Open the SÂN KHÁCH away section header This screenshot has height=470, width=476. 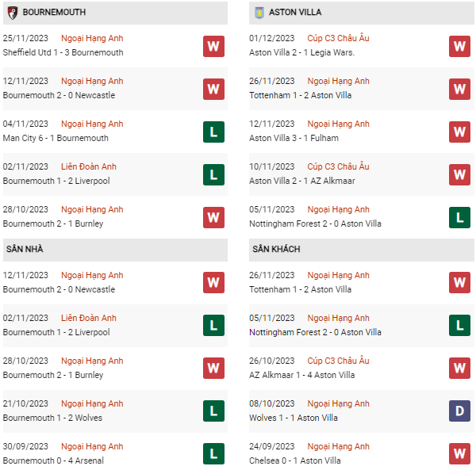[x=276, y=249]
